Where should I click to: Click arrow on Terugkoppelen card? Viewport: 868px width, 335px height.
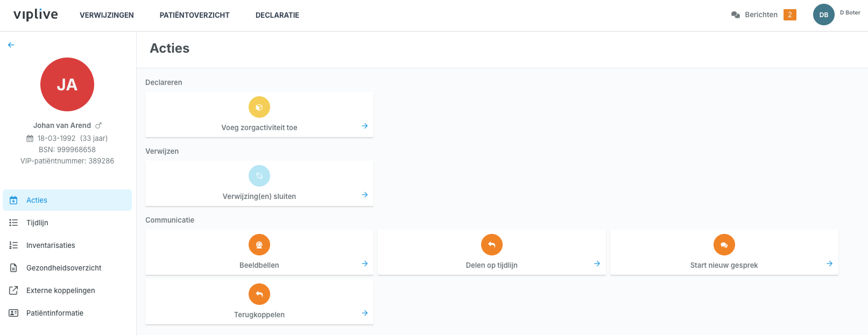point(365,313)
